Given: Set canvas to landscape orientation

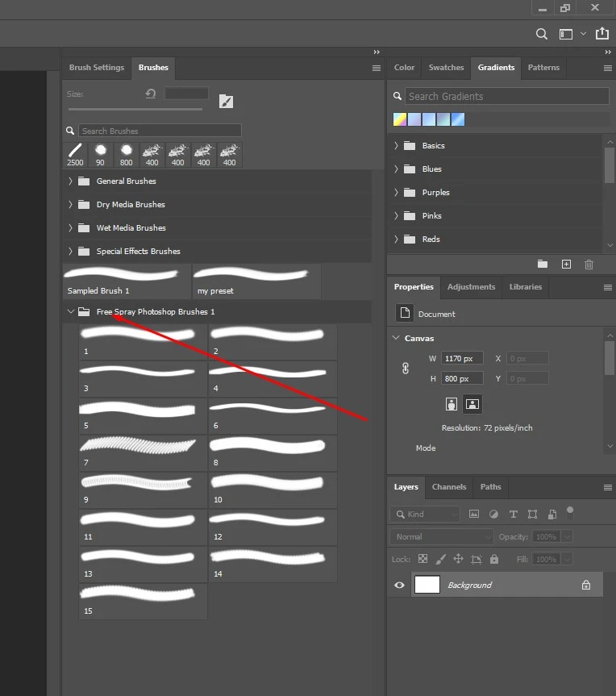Looking at the screenshot, I should point(472,404).
